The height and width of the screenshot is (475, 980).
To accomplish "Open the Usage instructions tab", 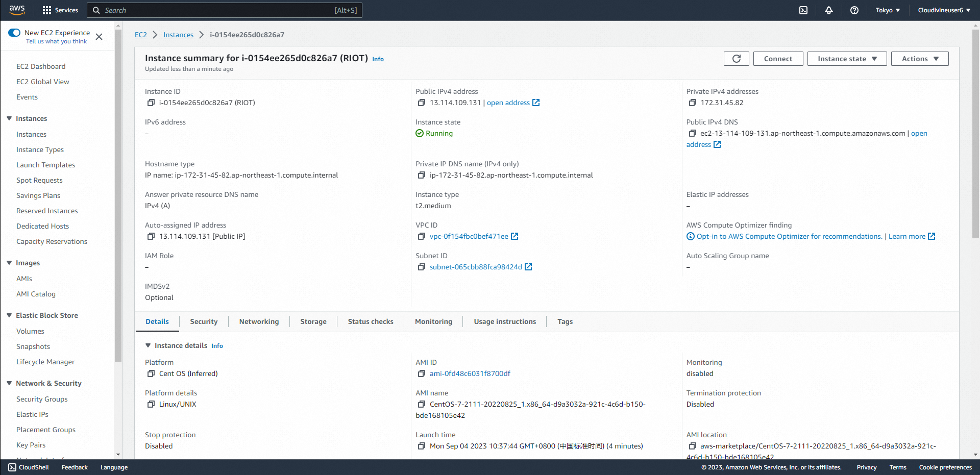I will (x=505, y=321).
